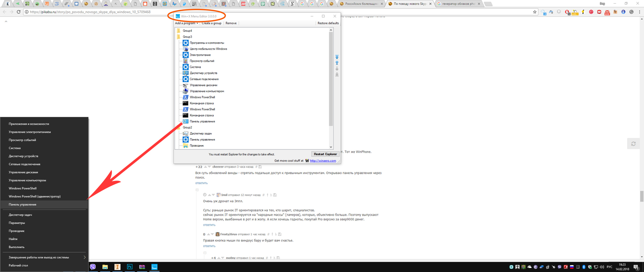Open WinRAR from the taskbar
Screen dimensions: 644x272
coord(142,267)
